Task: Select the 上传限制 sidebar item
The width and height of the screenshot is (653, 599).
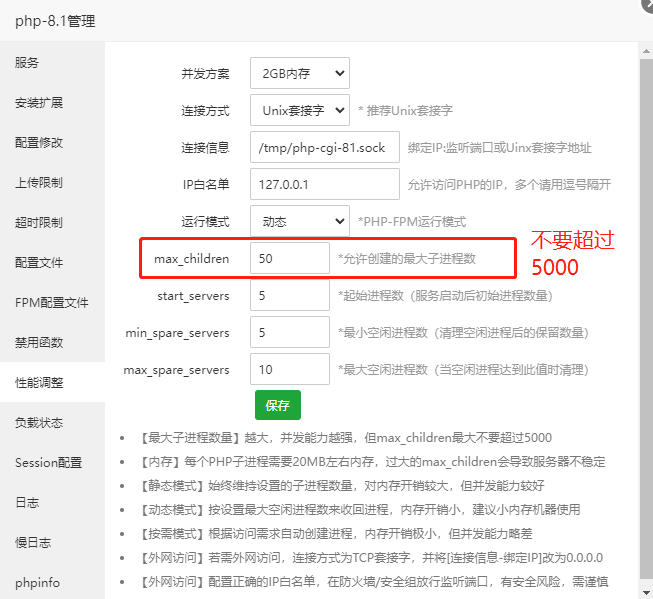Action: pyautogui.click(x=39, y=182)
